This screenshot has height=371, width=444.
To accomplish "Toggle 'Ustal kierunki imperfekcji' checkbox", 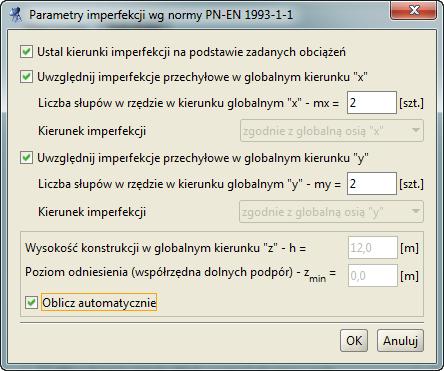I will point(26,52).
